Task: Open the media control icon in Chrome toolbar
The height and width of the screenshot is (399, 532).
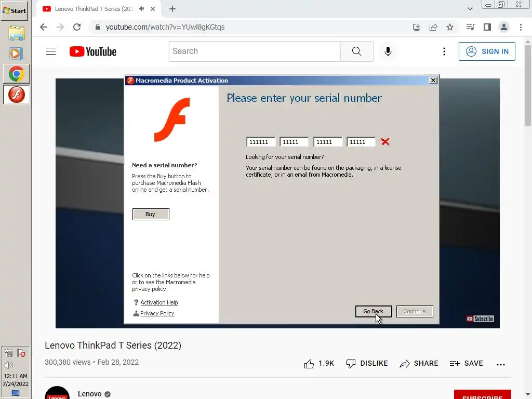Action: pyautogui.click(x=470, y=27)
